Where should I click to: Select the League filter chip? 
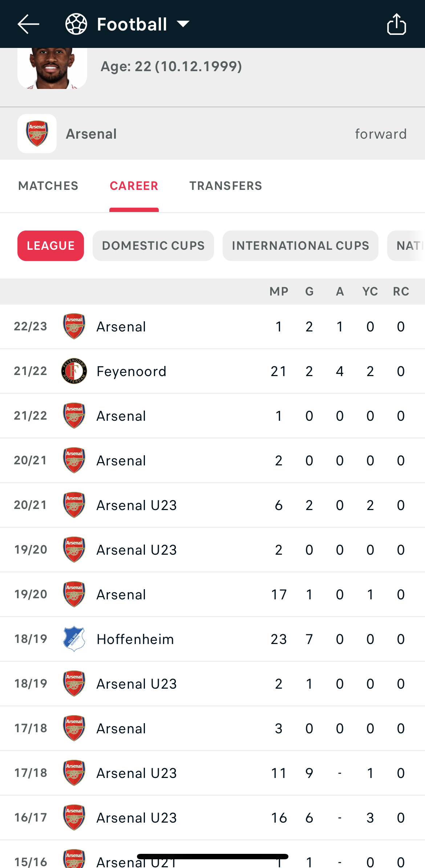coord(50,246)
